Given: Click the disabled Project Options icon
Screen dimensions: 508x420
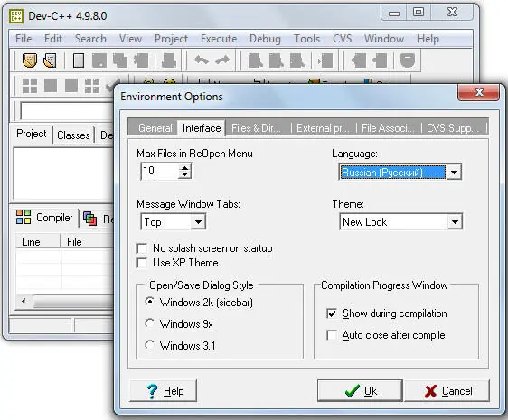Looking at the screenshot, I should (x=408, y=61).
